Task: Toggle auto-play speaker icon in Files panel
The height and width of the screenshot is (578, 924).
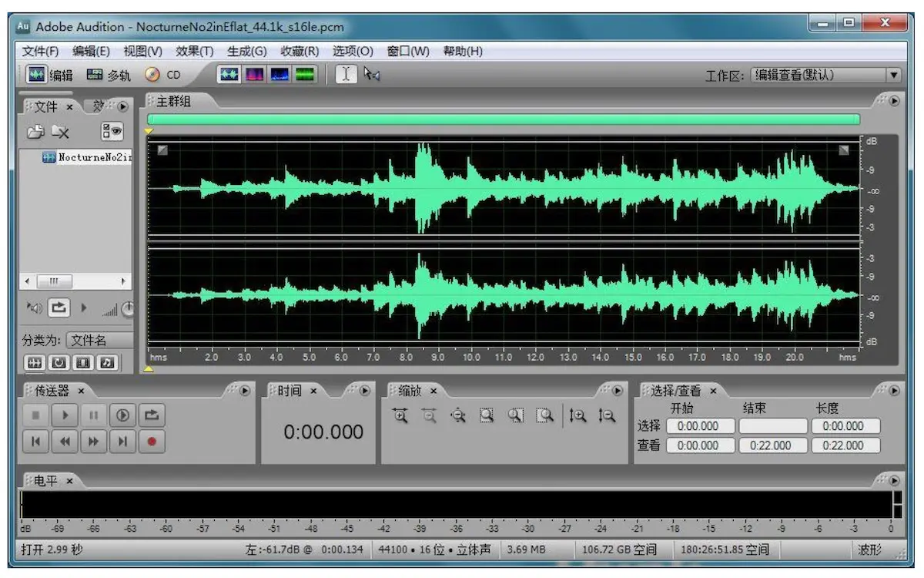Action: (35, 308)
